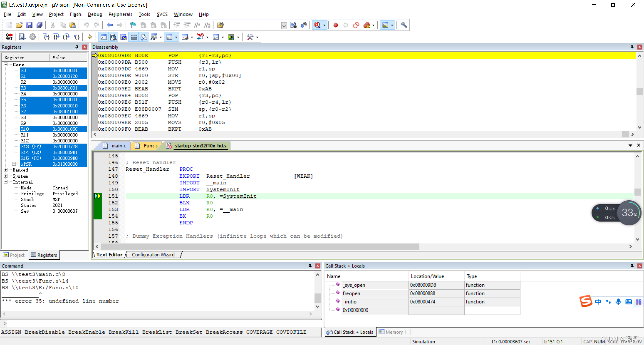644x345 pixels.
Task: Toggle the Command window button
Action: [x=104, y=37]
